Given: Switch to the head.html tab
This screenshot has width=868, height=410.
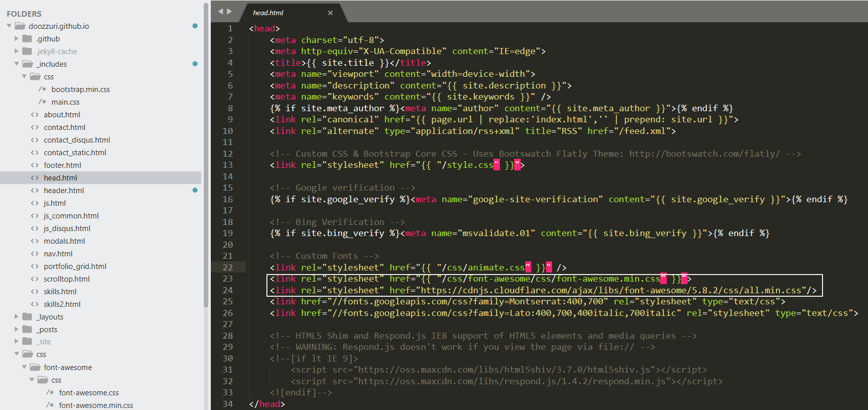Looking at the screenshot, I should pos(268,13).
